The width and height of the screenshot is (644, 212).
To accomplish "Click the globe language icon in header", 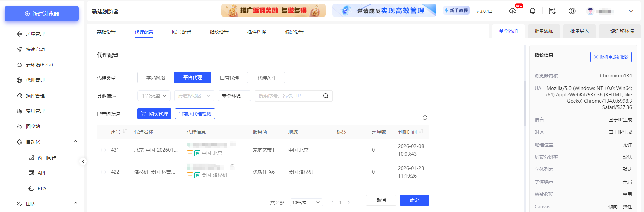I will [572, 11].
